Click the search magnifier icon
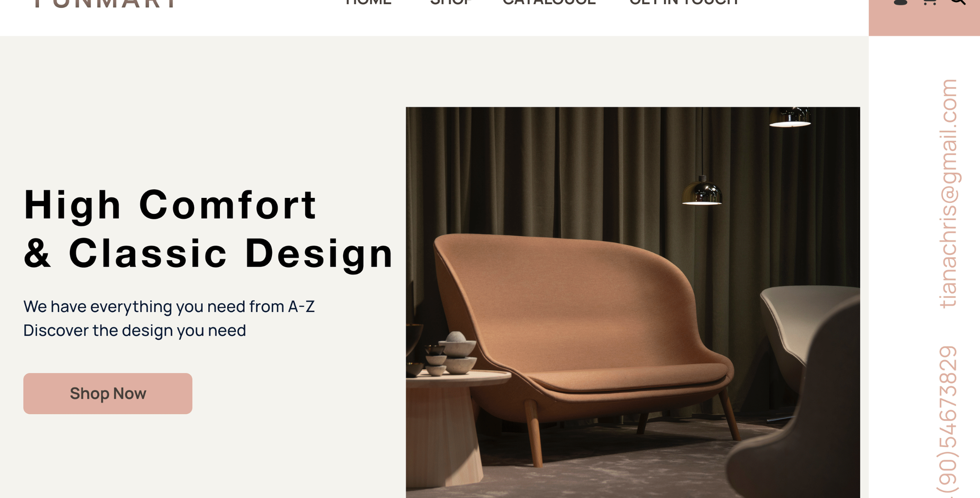This screenshot has height=498, width=980. coord(958,2)
